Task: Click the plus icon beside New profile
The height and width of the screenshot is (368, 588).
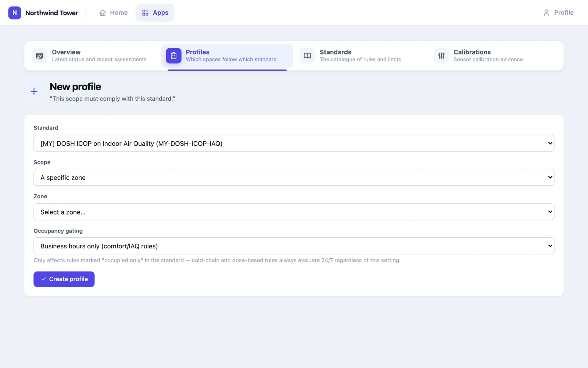Action: pyautogui.click(x=34, y=92)
